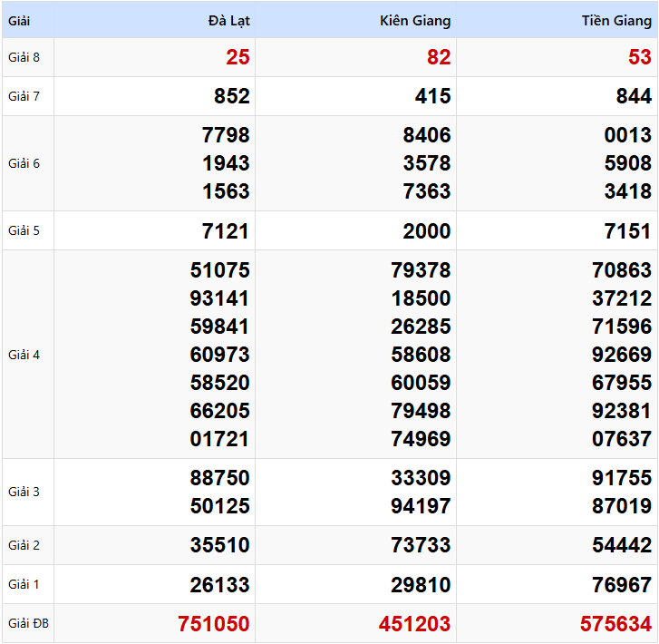659x644 pixels.
Task: Click number 26285 in Giải 4
Action: click(421, 327)
